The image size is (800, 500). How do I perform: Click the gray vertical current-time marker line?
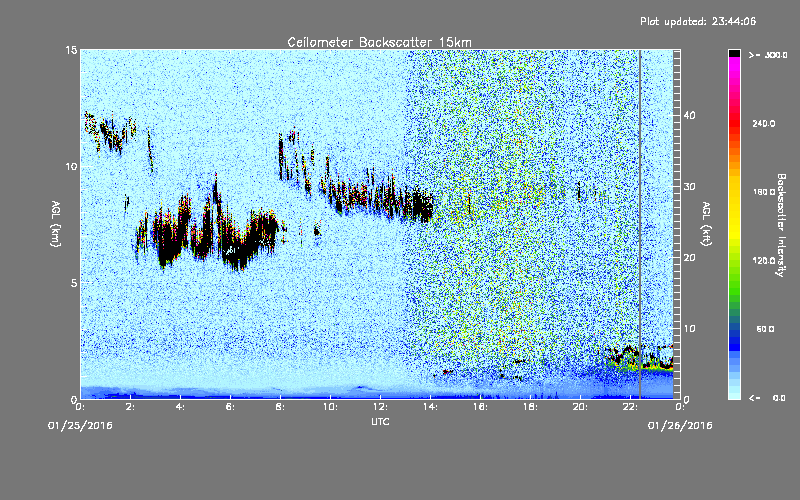pyautogui.click(x=640, y=224)
